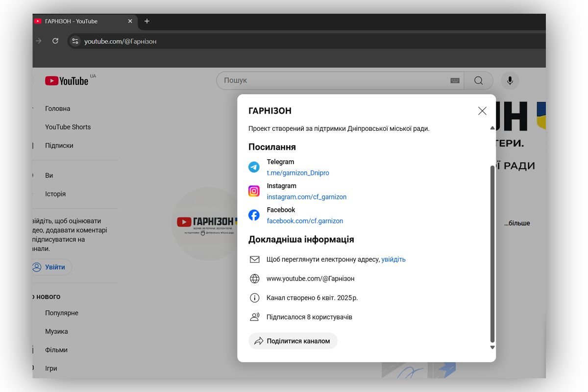Click the Telegram icon in Посилання section
The image size is (588, 392).
pyautogui.click(x=254, y=167)
